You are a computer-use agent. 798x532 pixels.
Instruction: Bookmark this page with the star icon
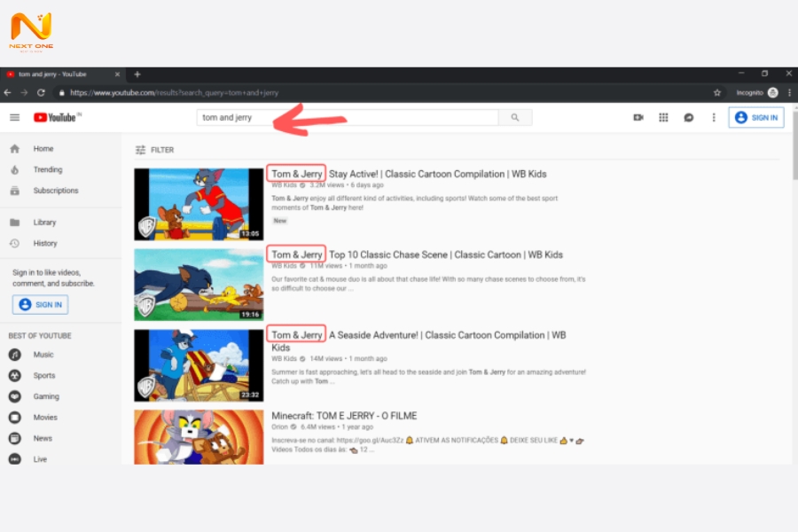(x=717, y=92)
